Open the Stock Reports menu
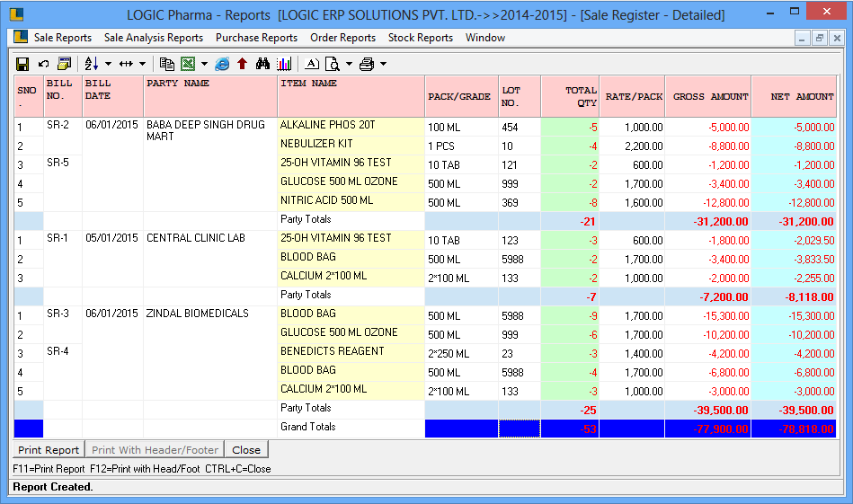 (421, 38)
